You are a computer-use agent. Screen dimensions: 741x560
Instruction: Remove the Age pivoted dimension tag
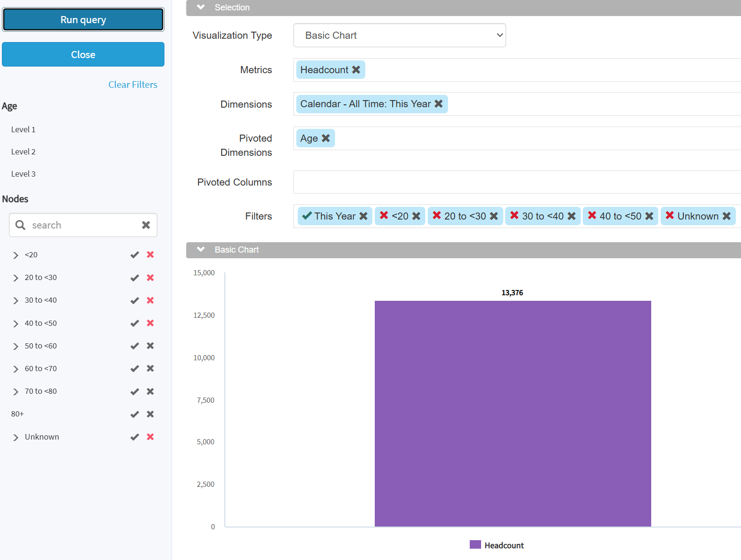click(326, 138)
